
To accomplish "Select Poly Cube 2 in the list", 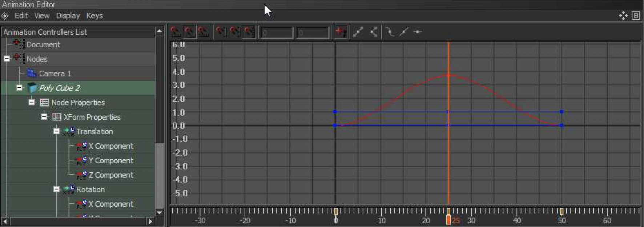I will [78, 88].
